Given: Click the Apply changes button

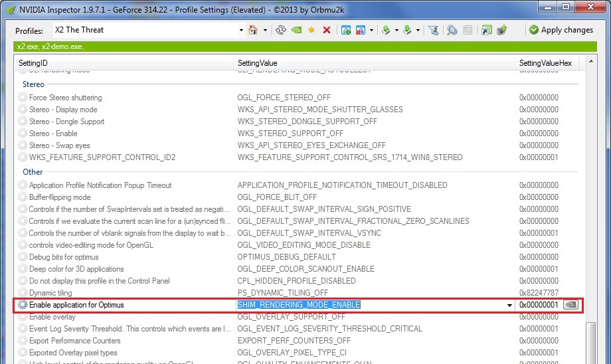Looking at the screenshot, I should point(561,30).
